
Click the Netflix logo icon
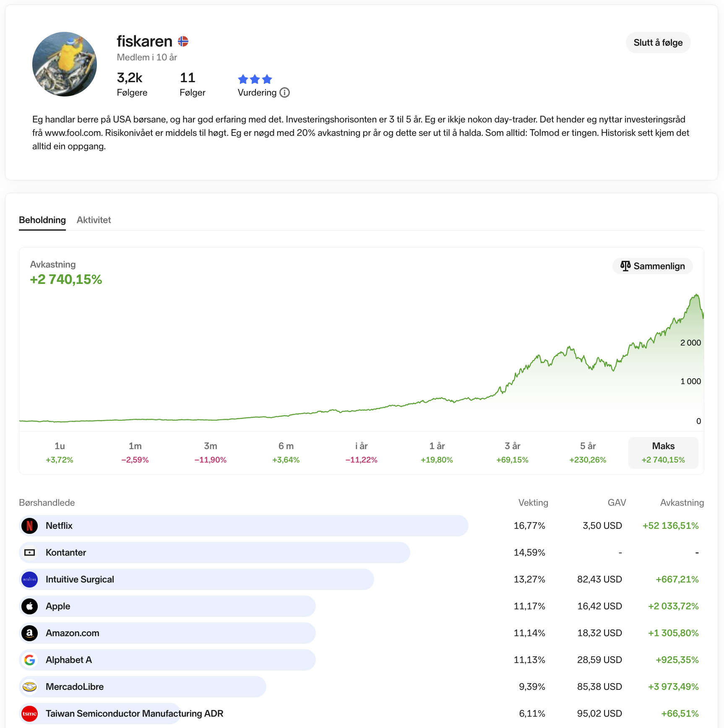(30, 525)
